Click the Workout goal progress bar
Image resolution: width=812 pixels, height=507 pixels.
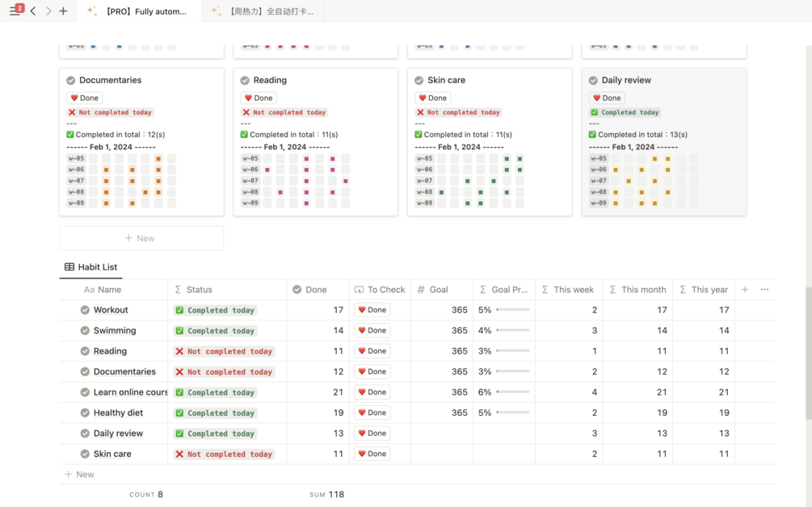tap(513, 310)
